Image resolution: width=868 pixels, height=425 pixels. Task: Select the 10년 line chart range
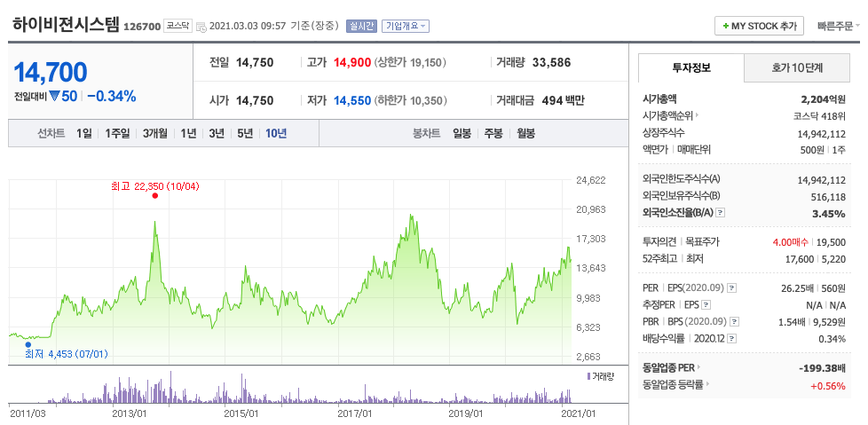click(x=276, y=133)
